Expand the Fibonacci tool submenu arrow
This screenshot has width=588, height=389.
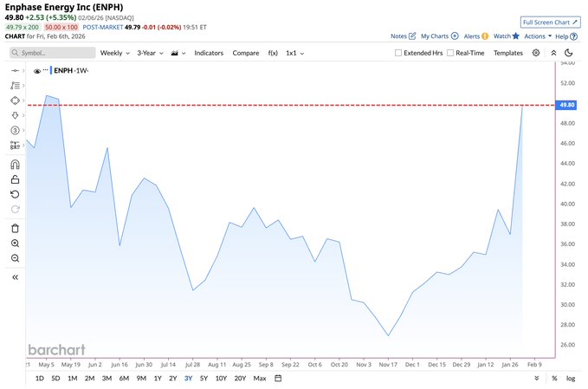click(23, 86)
